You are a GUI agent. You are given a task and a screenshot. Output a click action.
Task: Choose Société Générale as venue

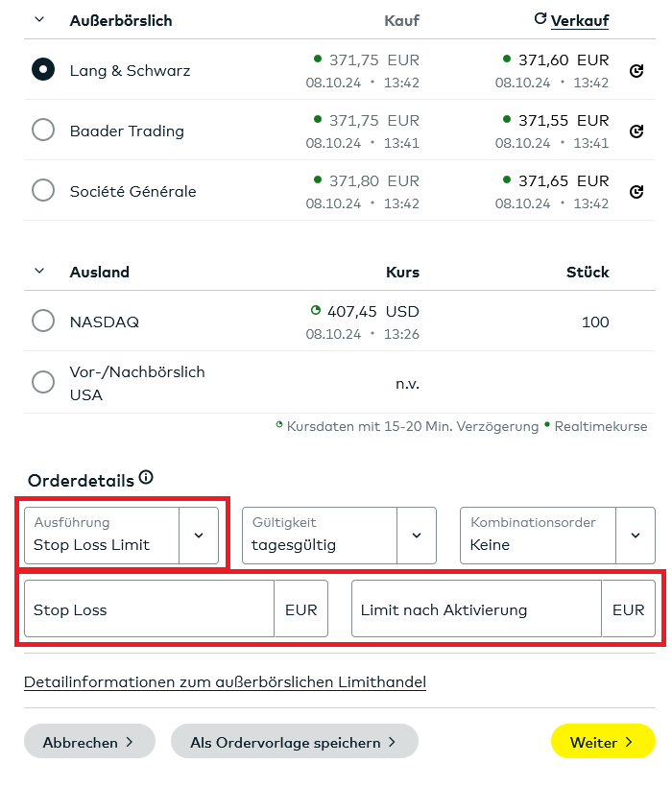click(43, 191)
